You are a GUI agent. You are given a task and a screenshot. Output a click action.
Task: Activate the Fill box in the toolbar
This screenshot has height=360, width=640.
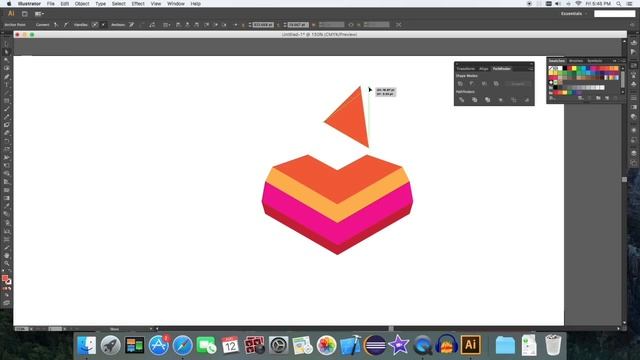point(5,278)
